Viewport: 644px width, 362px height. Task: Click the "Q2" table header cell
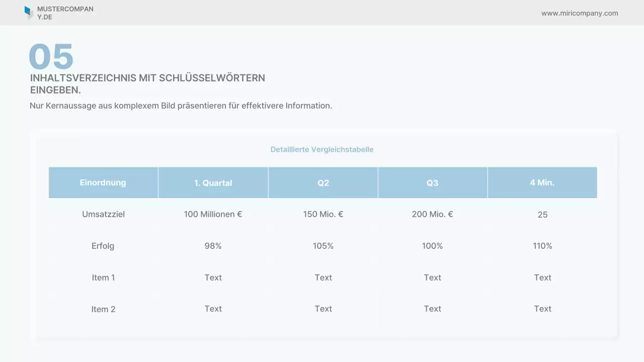pos(323,183)
